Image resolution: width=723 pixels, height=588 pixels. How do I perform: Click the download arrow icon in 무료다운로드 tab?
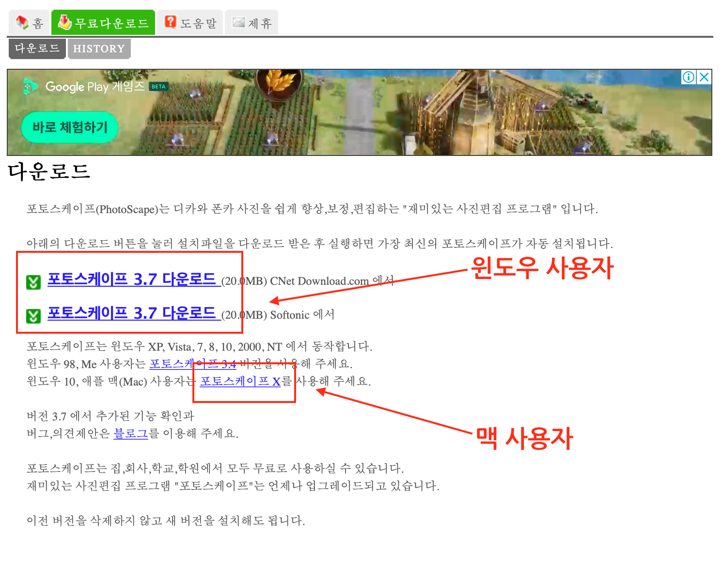pyautogui.click(x=64, y=22)
